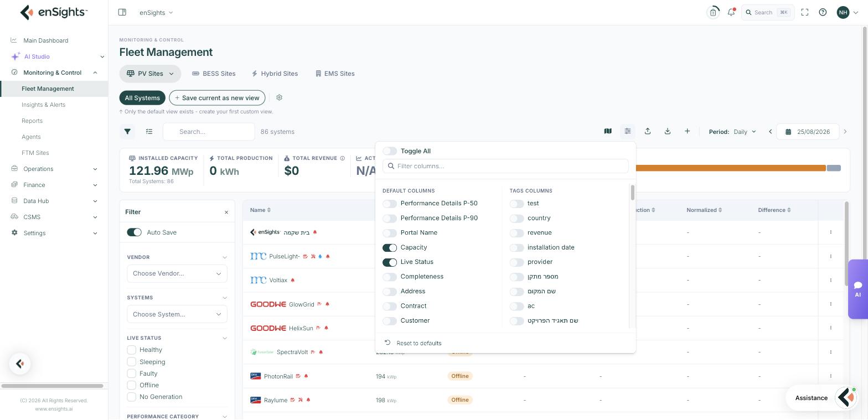Open the help question mark icon
Image resolution: width=868 pixels, height=420 pixels.
(823, 12)
